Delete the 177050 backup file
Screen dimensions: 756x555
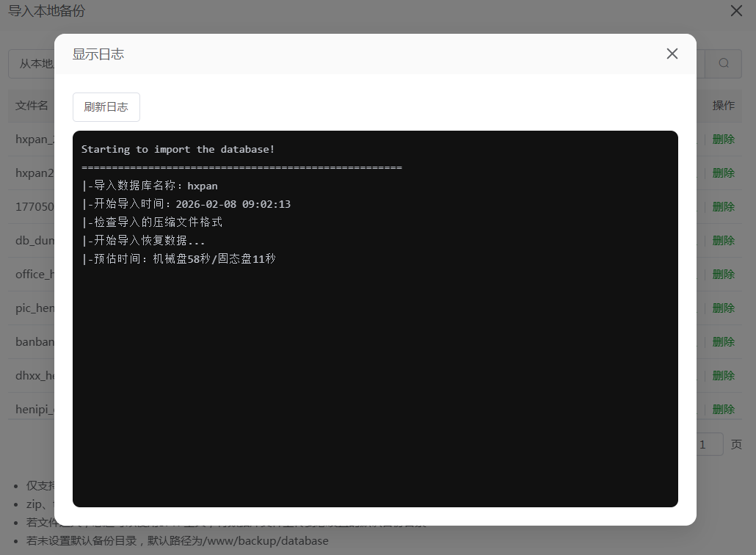723,206
